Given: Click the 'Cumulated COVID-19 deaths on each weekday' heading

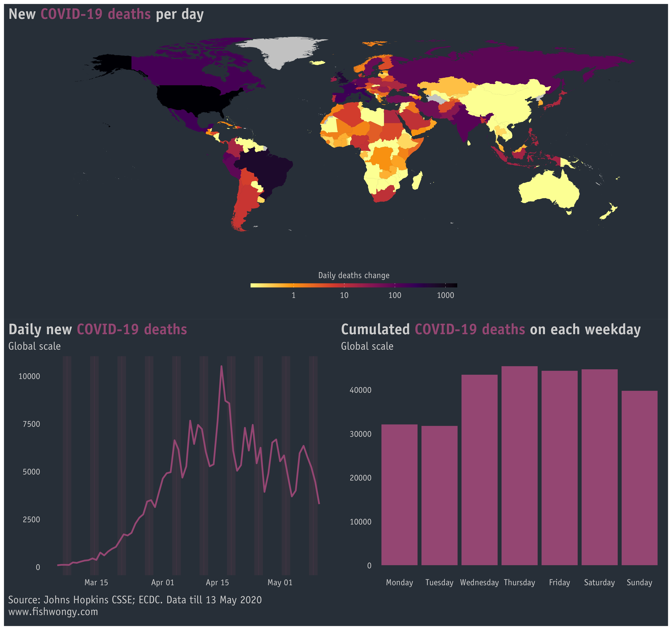Looking at the screenshot, I should tap(491, 329).
